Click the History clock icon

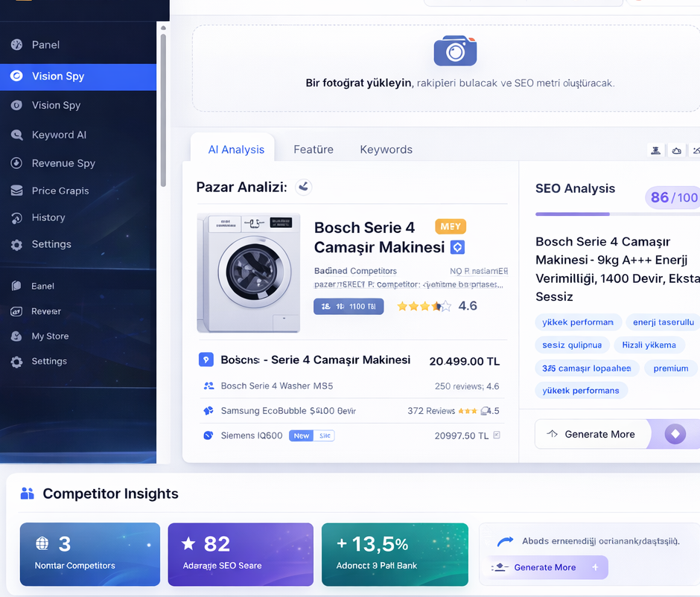click(x=16, y=218)
